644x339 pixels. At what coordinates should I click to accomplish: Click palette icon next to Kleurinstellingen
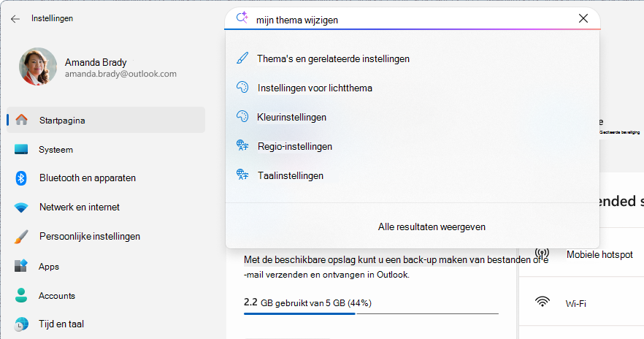point(242,116)
